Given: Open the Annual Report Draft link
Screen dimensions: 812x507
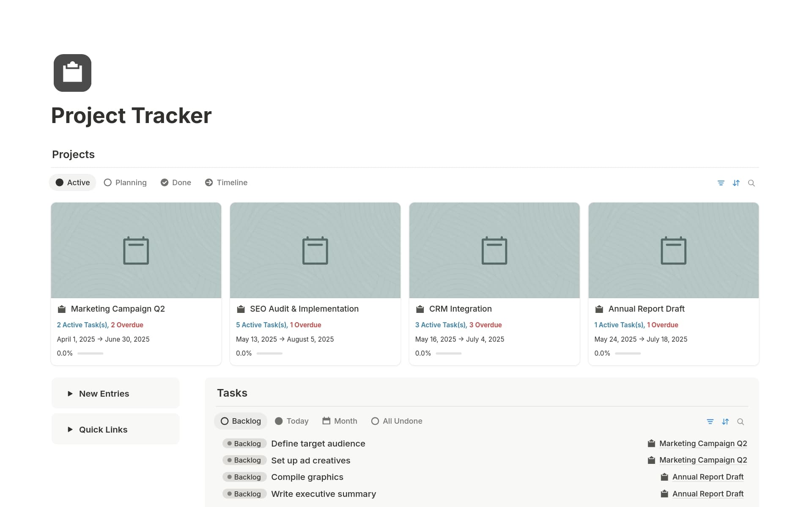Looking at the screenshot, I should tap(708, 477).
